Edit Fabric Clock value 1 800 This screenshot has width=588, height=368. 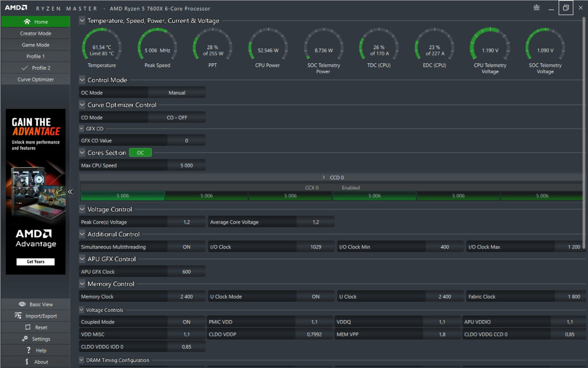pyautogui.click(x=571, y=297)
